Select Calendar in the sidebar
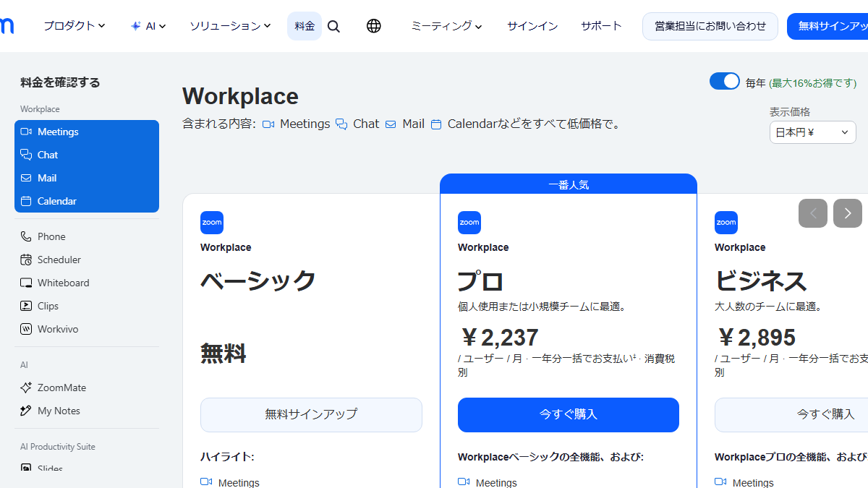The height and width of the screenshot is (488, 868). (x=87, y=201)
